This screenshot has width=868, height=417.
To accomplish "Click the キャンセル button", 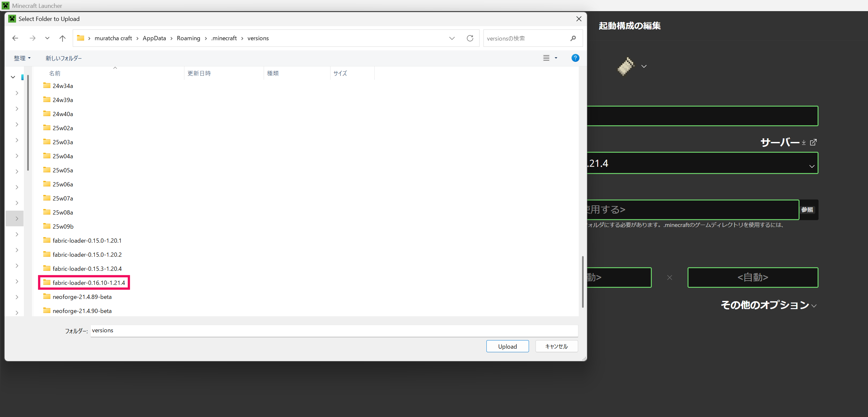I will 556,346.
